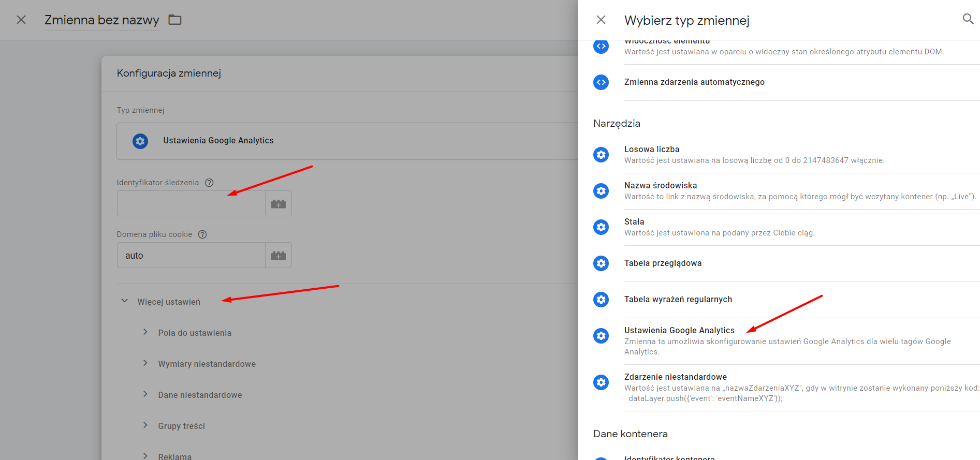The height and width of the screenshot is (460, 980).
Task: Select the Nazwa środowiska variable icon
Action: click(x=601, y=191)
